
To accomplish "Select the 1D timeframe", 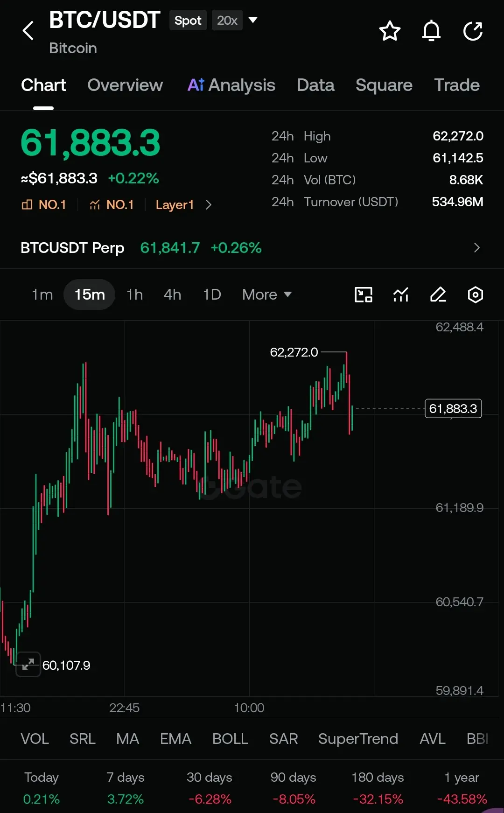I will click(212, 294).
